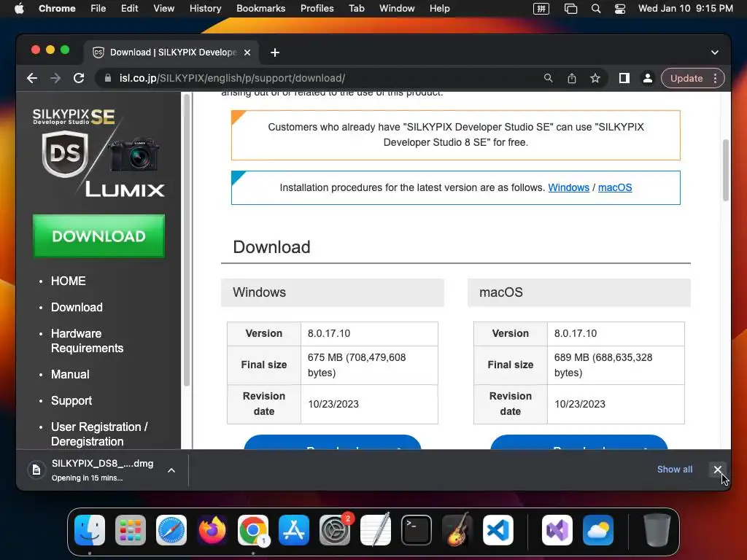Viewport: 747px width, 560px height.
Task: Open Hardware Requirements page
Action: 88,341
